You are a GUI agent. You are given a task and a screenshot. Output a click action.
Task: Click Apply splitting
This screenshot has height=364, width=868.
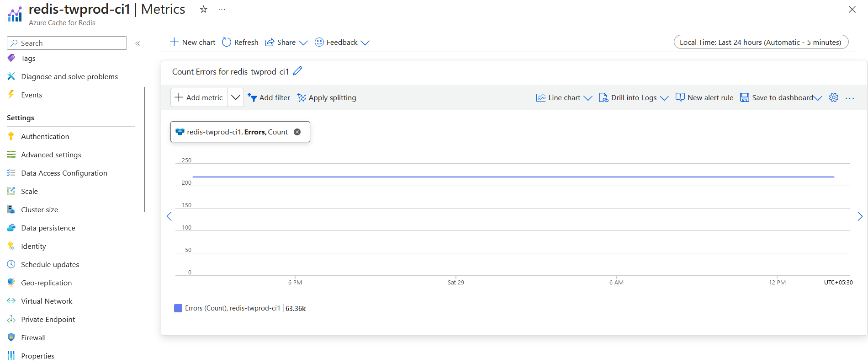(327, 97)
